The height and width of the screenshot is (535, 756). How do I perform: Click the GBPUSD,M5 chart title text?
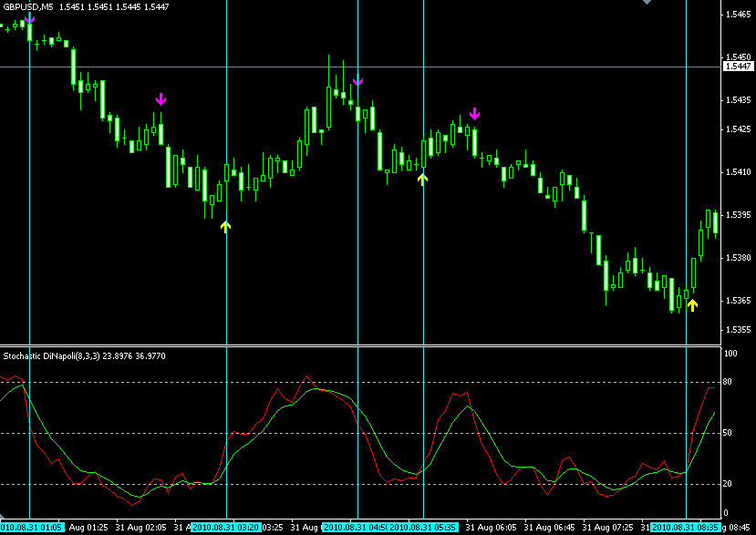click(27, 6)
